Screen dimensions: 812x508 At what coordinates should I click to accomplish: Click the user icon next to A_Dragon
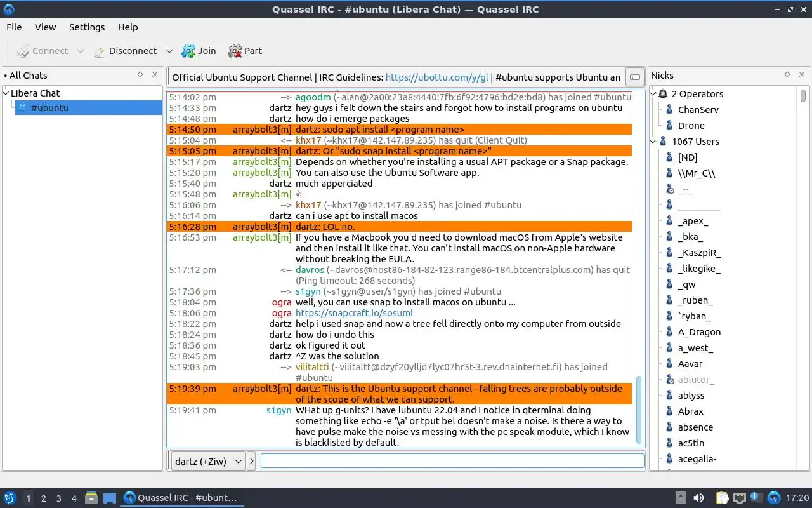pos(669,332)
